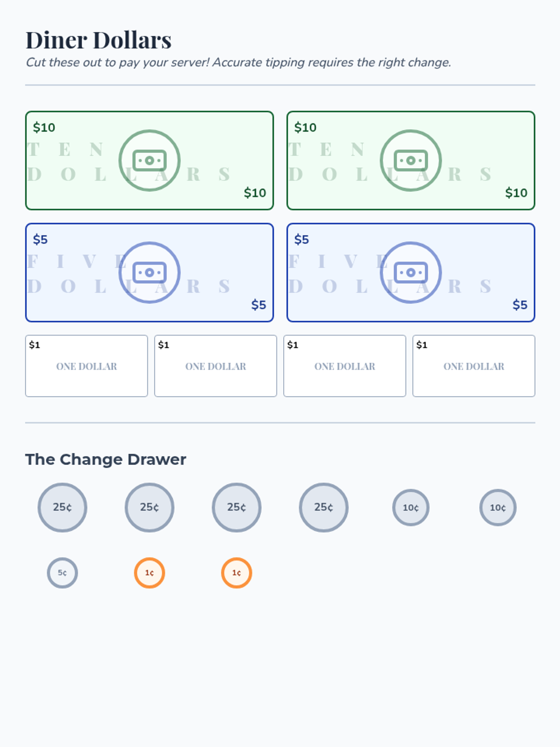The height and width of the screenshot is (747, 560).
Task: Click the third 25¢ quarter coin
Action: [x=237, y=507]
